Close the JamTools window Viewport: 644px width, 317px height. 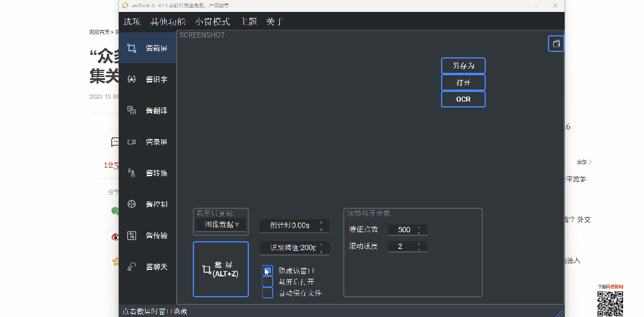pos(555,6)
